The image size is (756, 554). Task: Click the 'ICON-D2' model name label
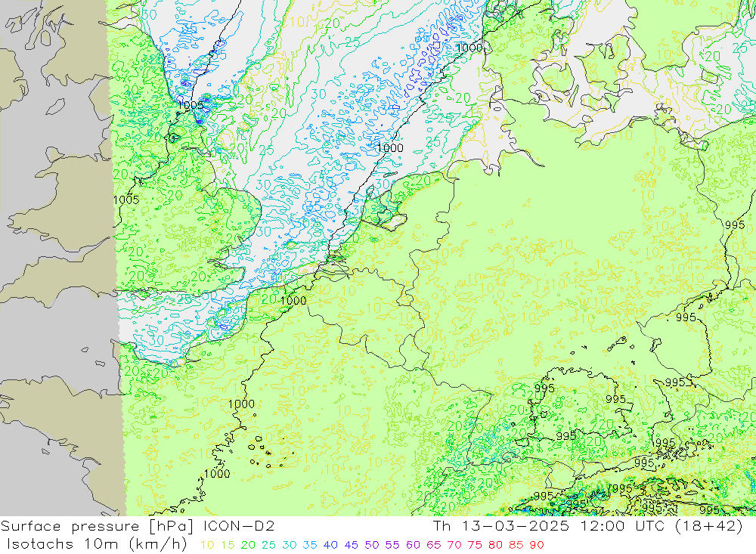239,526
